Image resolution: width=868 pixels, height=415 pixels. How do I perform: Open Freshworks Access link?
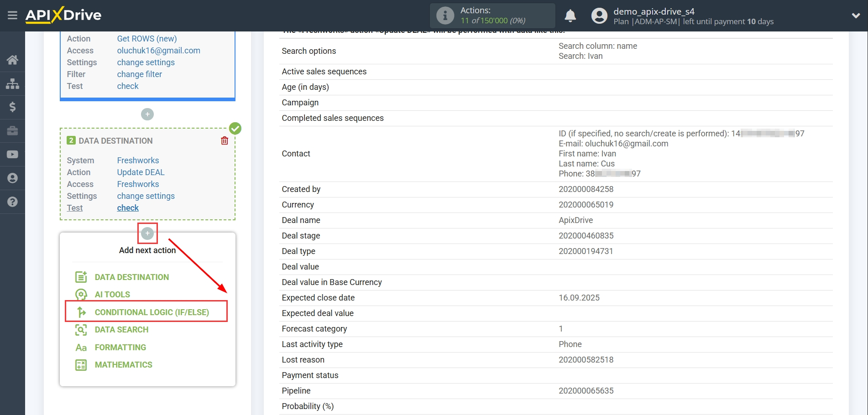tap(138, 184)
